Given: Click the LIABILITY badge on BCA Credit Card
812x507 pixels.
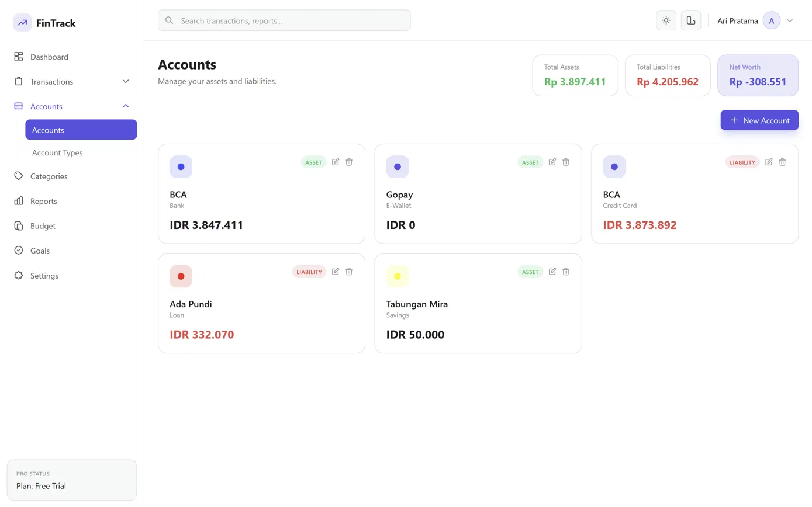Looking at the screenshot, I should point(742,162).
